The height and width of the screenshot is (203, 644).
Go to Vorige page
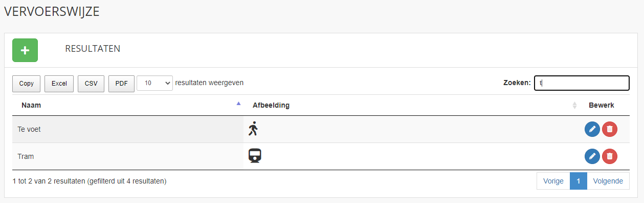[553, 181]
